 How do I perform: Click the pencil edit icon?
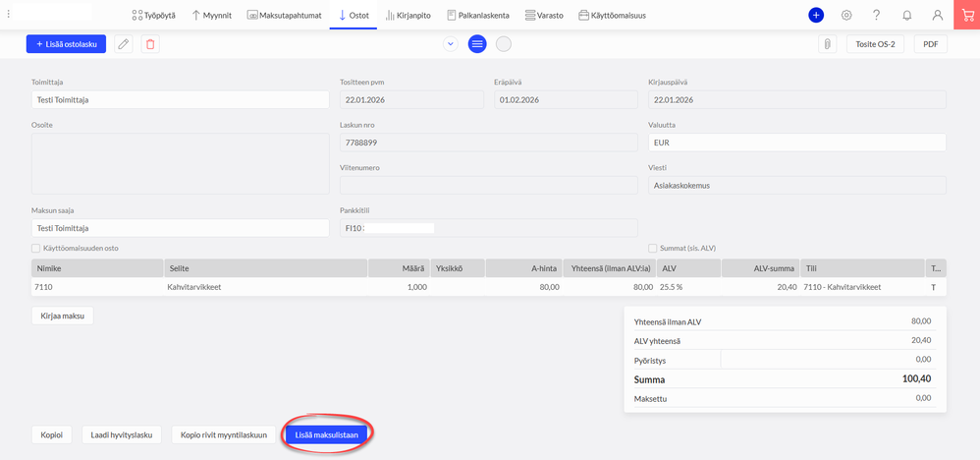click(124, 44)
